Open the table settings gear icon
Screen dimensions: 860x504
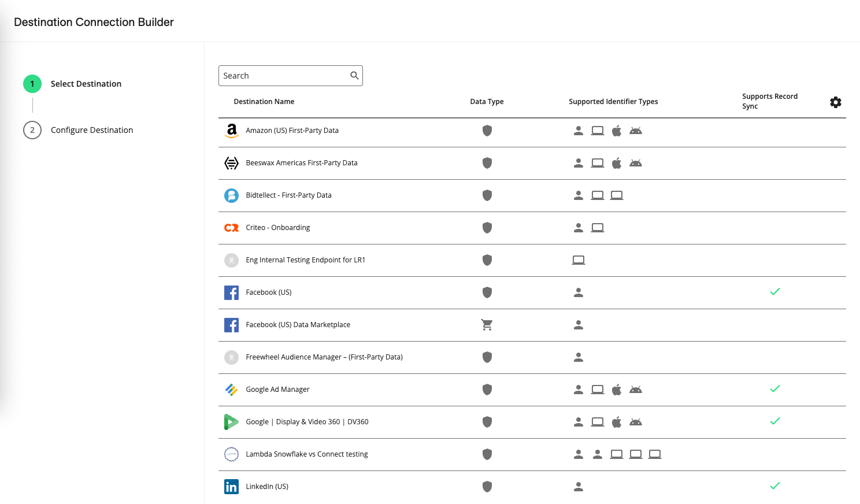(x=835, y=102)
